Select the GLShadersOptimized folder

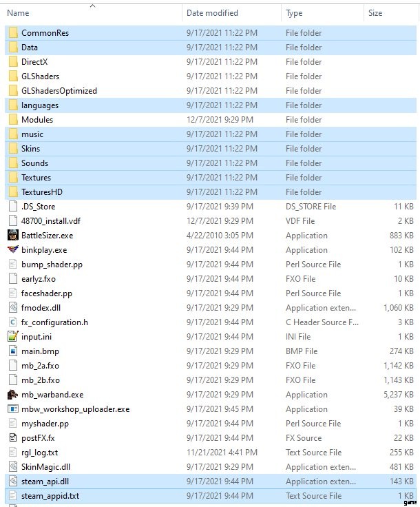pyautogui.click(x=59, y=91)
